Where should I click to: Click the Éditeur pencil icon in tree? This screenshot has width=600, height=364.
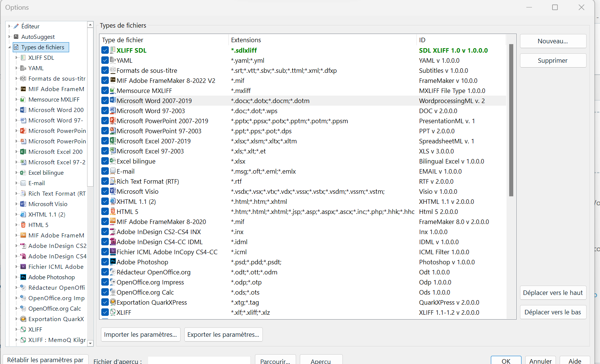16,26
